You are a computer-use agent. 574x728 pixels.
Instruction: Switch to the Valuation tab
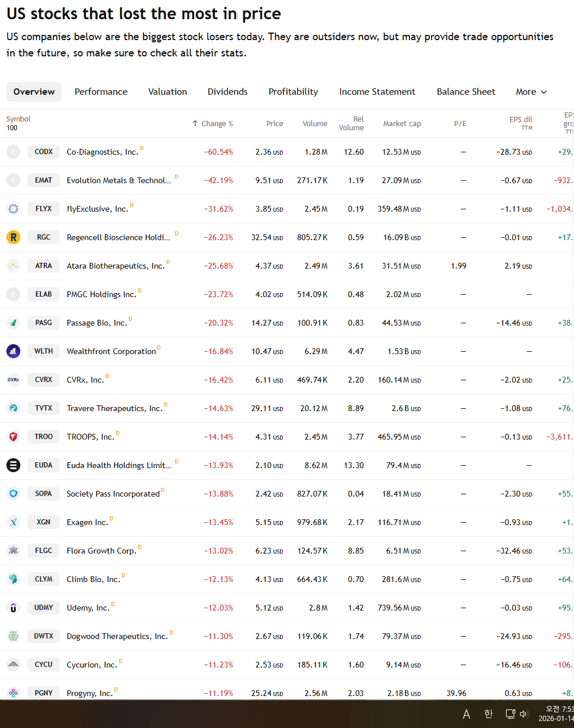click(167, 92)
